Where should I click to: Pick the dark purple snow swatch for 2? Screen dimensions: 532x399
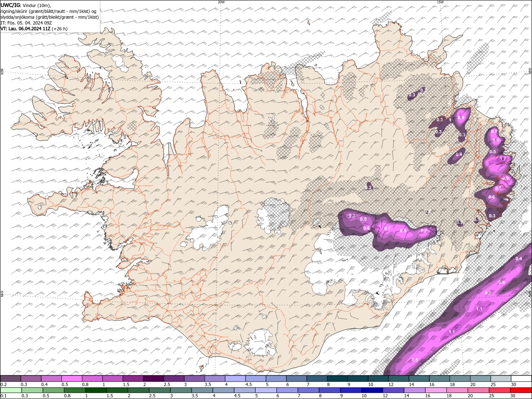[x=154, y=379]
